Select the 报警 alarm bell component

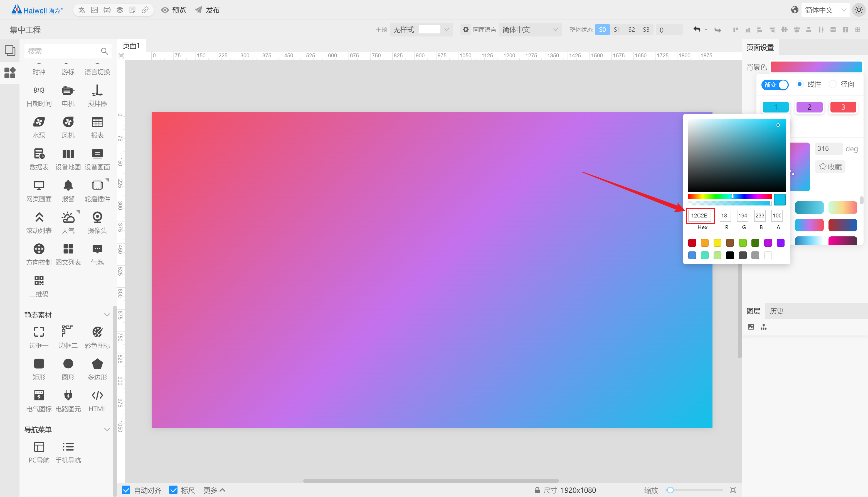point(68,191)
